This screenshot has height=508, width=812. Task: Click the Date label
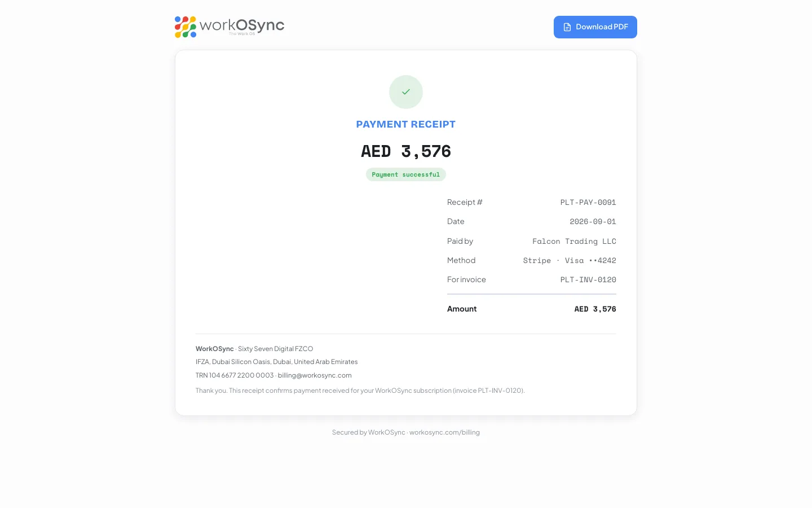[456, 222]
